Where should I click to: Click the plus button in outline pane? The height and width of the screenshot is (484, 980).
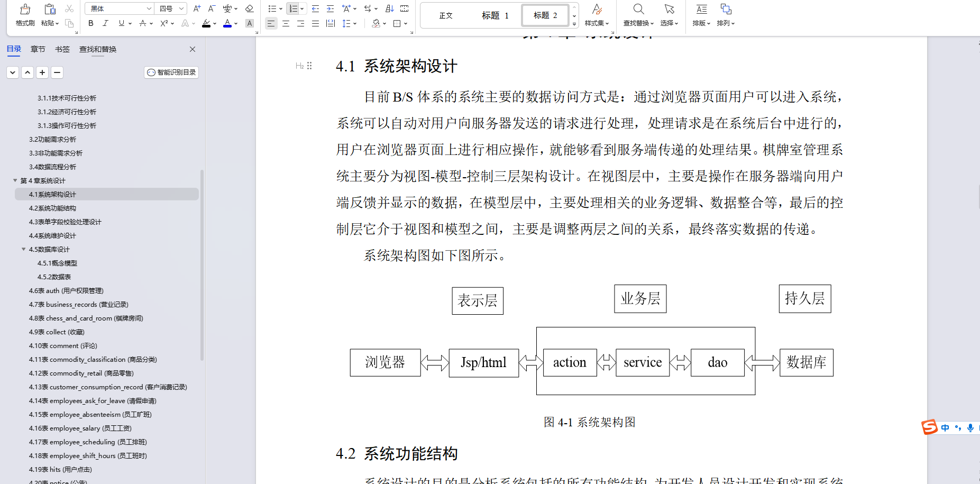click(x=42, y=72)
